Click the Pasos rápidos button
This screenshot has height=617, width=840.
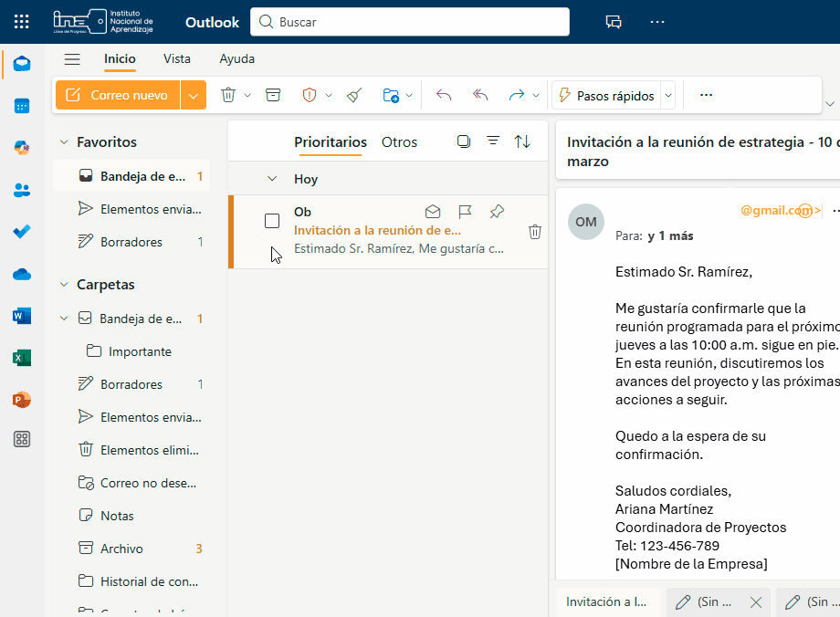click(x=606, y=95)
